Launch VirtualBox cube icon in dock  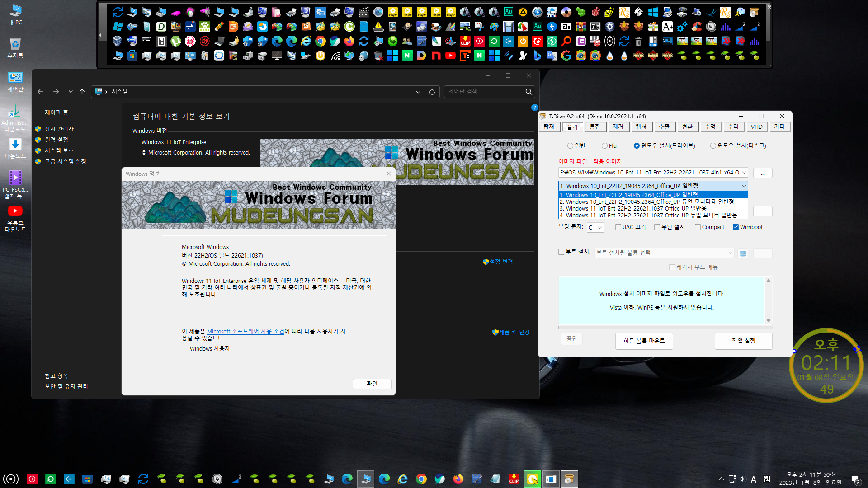click(x=118, y=41)
